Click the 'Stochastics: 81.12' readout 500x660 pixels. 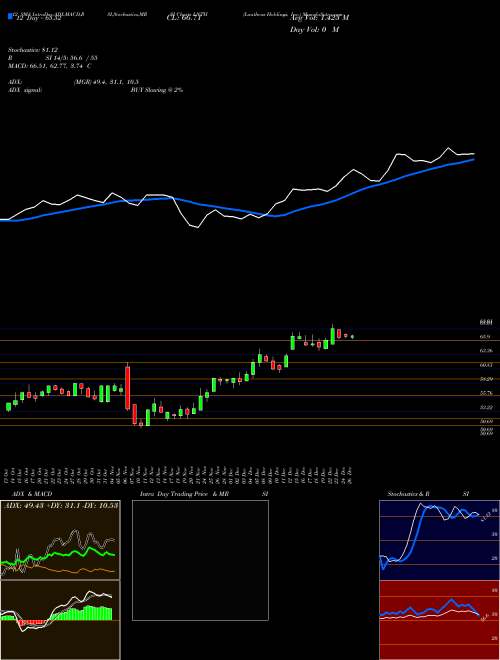(x=33, y=51)
